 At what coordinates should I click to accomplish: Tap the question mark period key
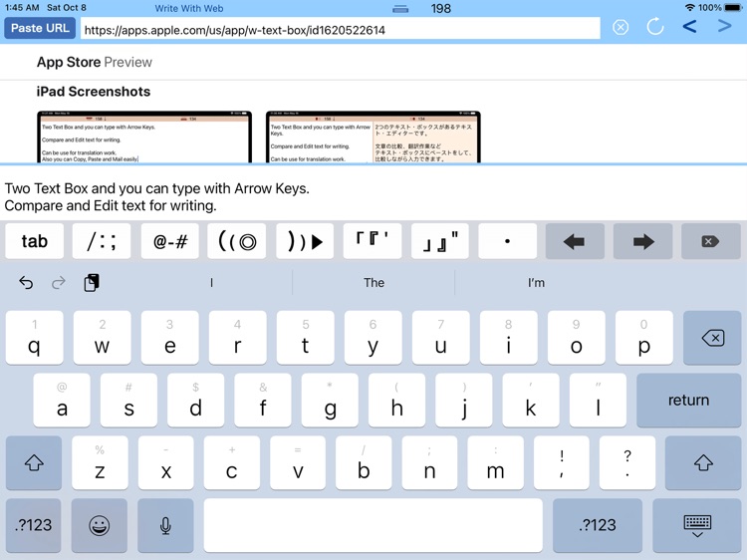[x=627, y=462]
